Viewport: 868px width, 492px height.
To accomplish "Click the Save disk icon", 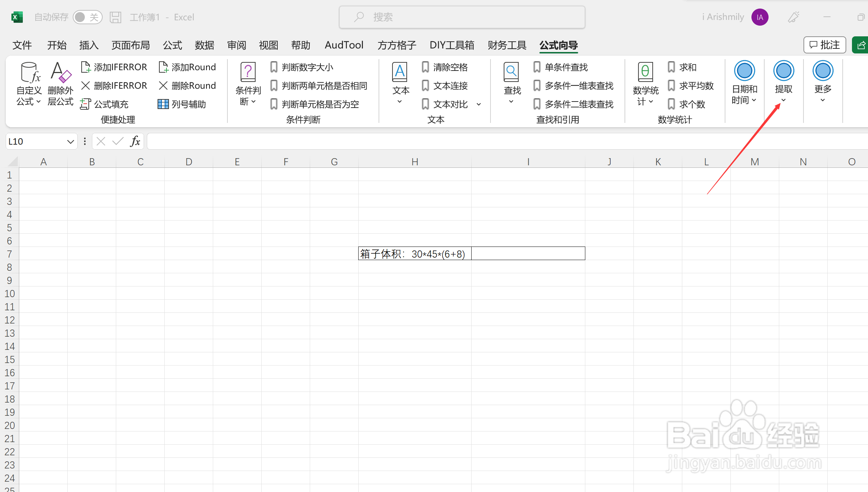I will (115, 17).
